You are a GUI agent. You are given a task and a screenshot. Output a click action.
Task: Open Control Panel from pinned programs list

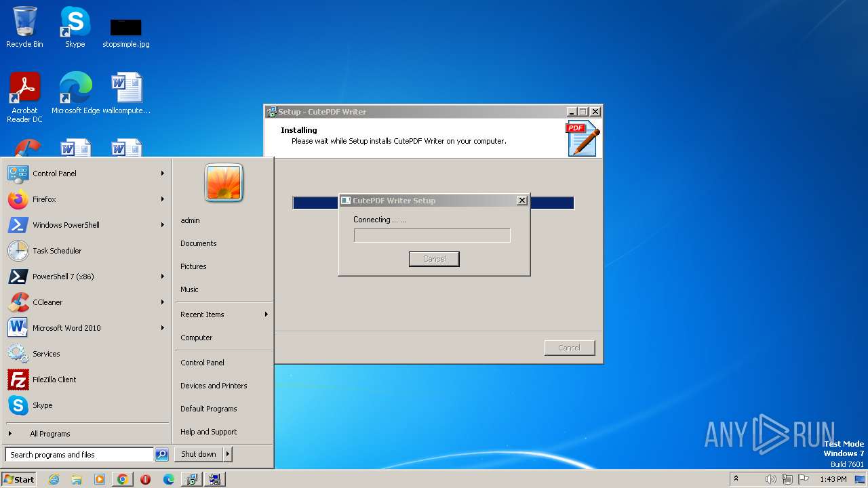86,174
